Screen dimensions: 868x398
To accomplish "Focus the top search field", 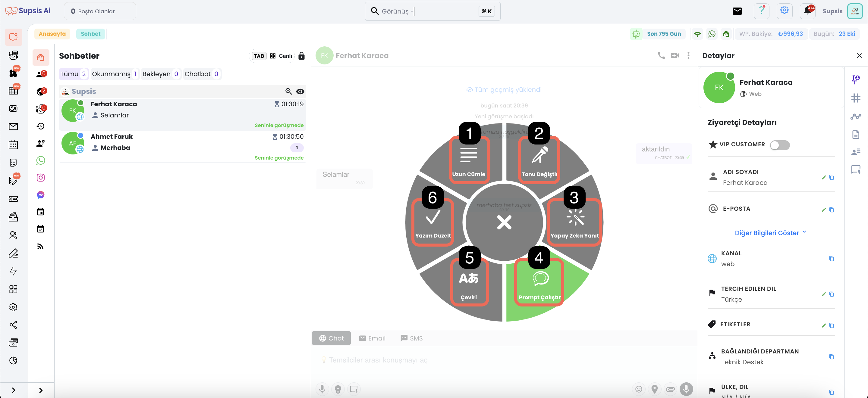I will (432, 11).
